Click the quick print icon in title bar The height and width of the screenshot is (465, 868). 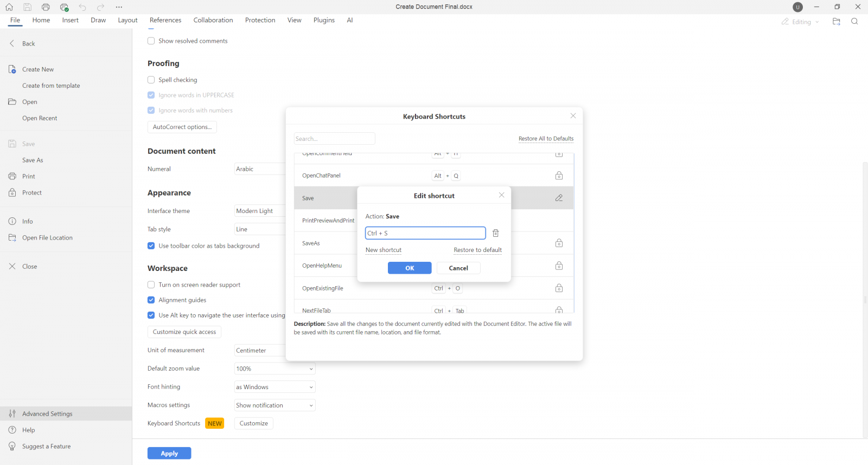(x=64, y=7)
